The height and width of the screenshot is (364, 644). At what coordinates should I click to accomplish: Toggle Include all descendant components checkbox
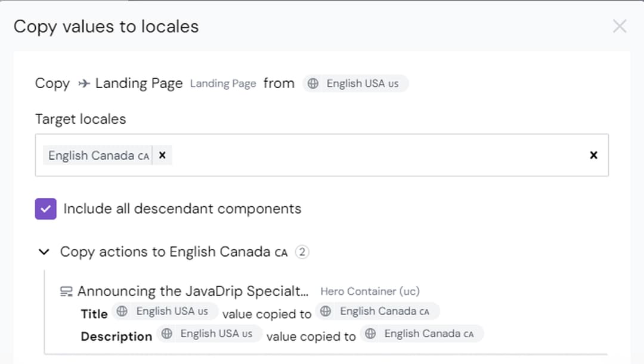pyautogui.click(x=45, y=209)
